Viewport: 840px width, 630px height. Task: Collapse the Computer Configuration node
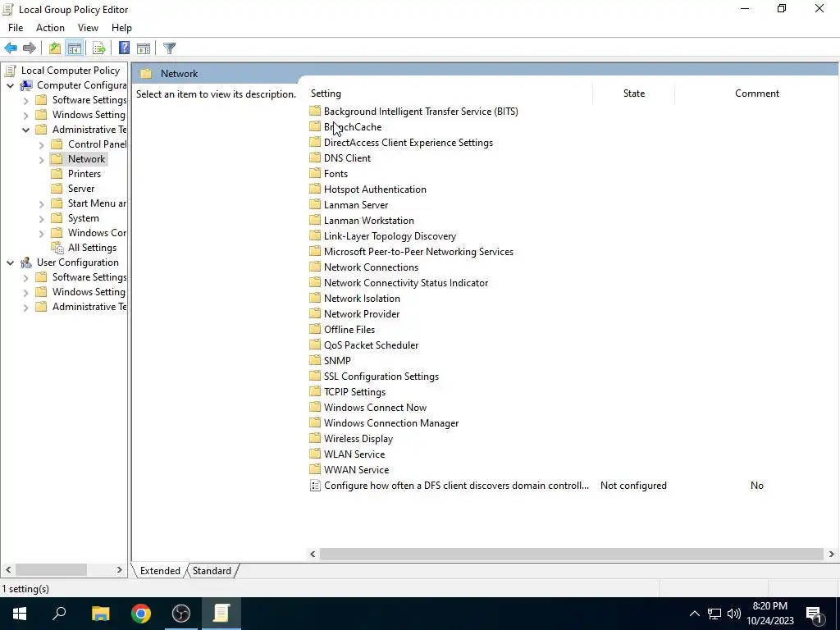pos(10,85)
